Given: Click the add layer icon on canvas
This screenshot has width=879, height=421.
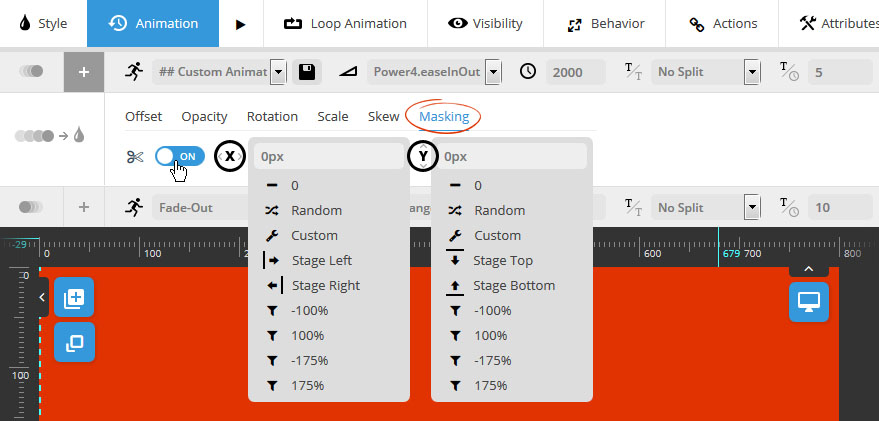Looking at the screenshot, I should (x=74, y=297).
